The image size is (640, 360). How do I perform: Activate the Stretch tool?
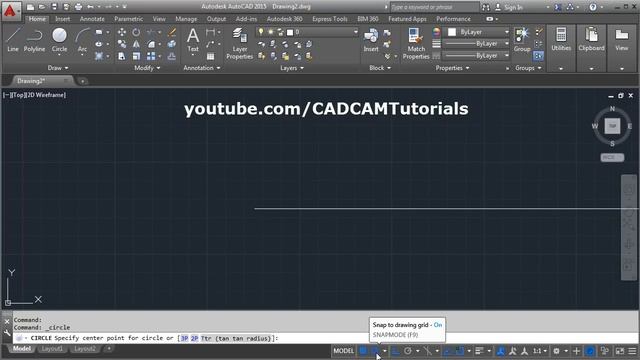click(x=122, y=56)
